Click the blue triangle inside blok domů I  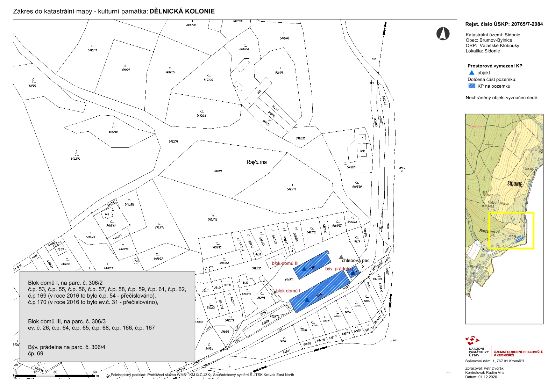307,299
